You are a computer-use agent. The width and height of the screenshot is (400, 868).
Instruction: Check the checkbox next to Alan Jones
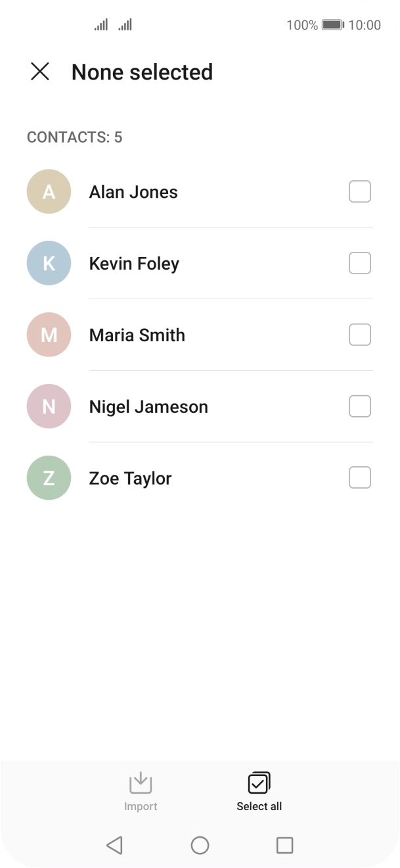point(359,191)
